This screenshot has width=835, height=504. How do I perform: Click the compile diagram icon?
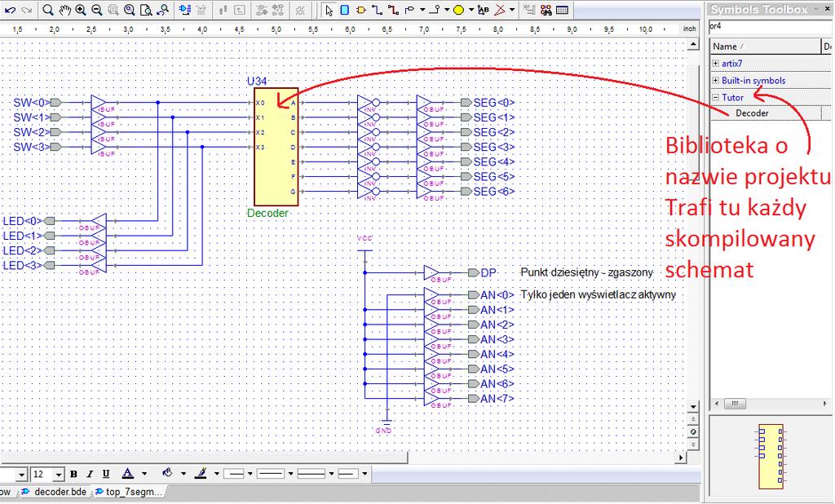(x=183, y=10)
